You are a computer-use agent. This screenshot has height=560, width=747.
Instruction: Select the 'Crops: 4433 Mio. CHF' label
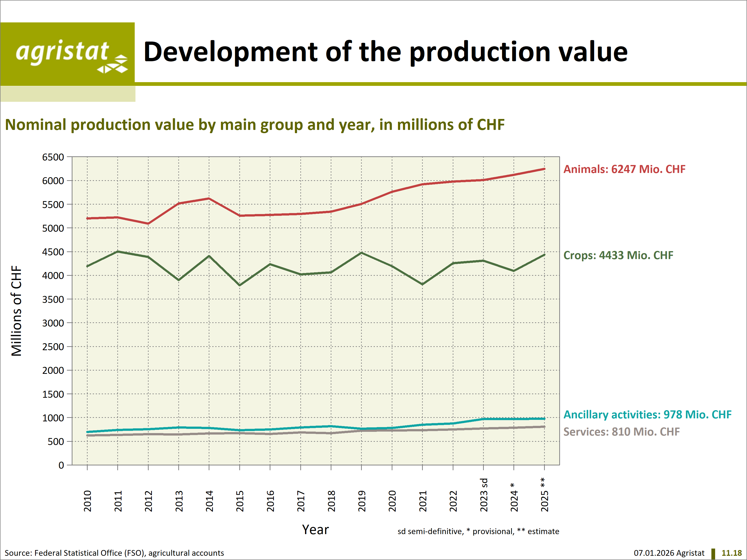pyautogui.click(x=618, y=255)
